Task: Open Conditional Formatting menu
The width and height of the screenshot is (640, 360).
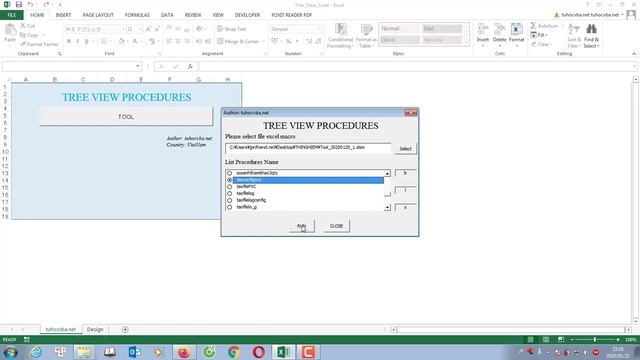Action: click(340, 36)
